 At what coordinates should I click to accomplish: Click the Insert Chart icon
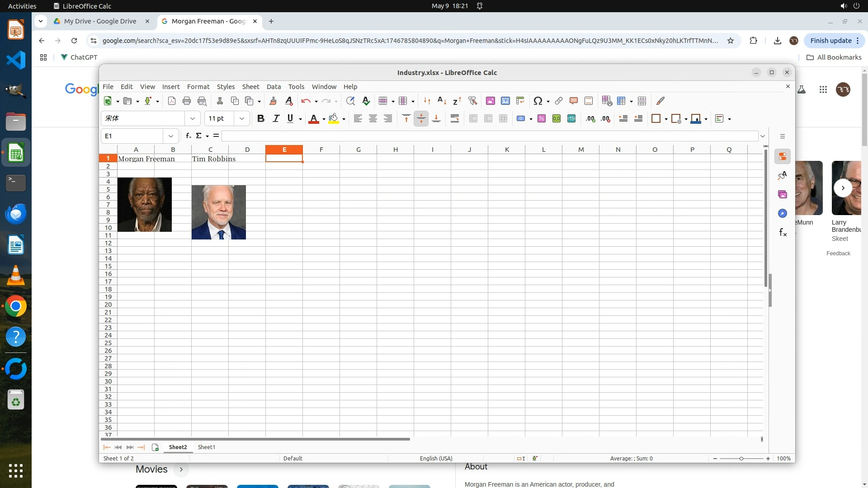[x=505, y=101]
